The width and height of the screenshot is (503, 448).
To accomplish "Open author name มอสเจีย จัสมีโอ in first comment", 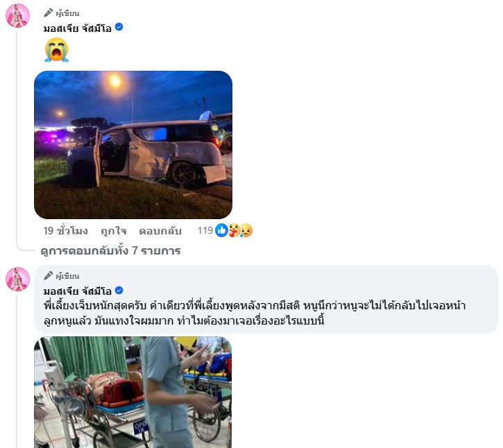I will tap(77, 28).
